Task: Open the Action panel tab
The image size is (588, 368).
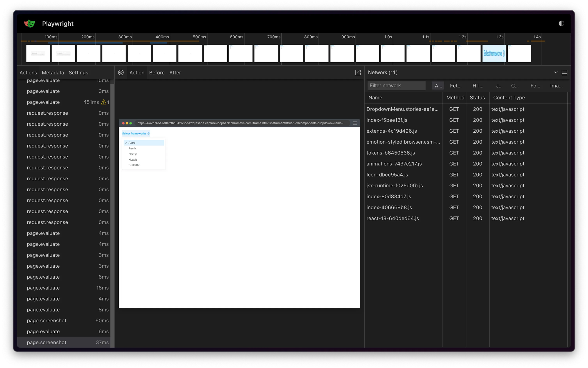Action: (137, 72)
